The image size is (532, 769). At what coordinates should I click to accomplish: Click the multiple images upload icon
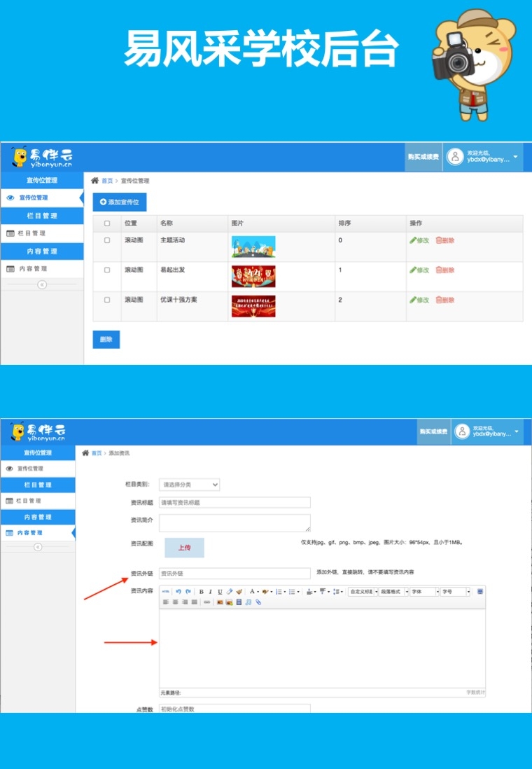pos(229,602)
